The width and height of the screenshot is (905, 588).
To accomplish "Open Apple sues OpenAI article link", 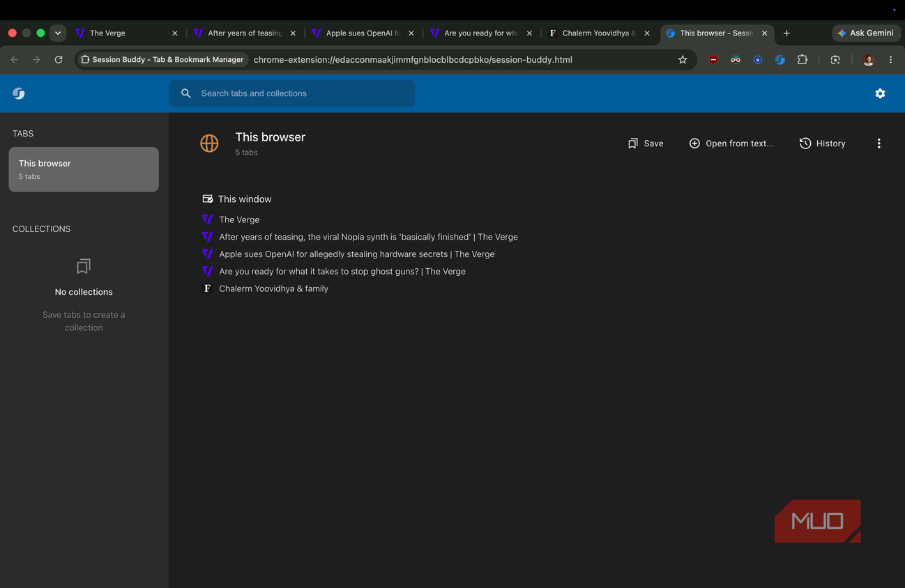I will tap(356, 254).
